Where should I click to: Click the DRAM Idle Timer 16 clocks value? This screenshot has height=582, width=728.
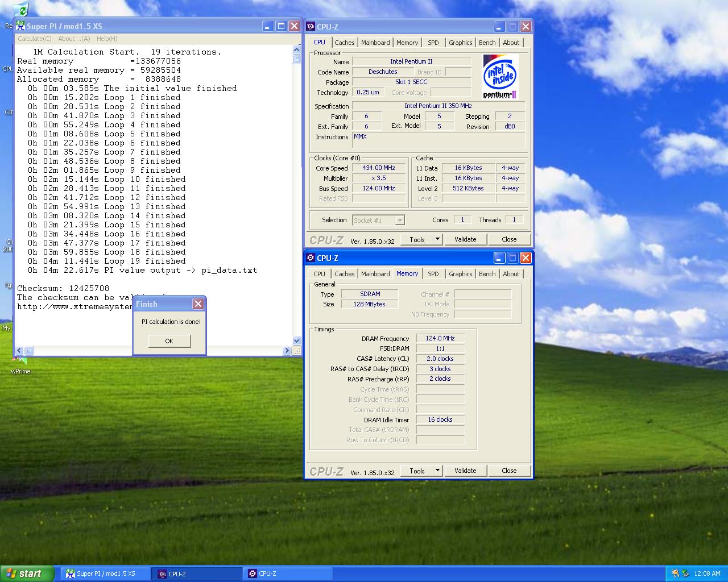pyautogui.click(x=440, y=419)
